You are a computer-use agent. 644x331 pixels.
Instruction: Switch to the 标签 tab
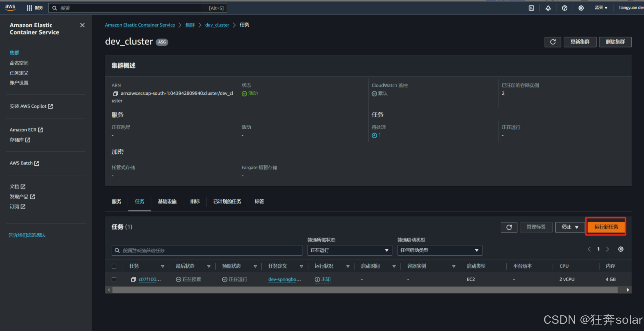tap(259, 202)
